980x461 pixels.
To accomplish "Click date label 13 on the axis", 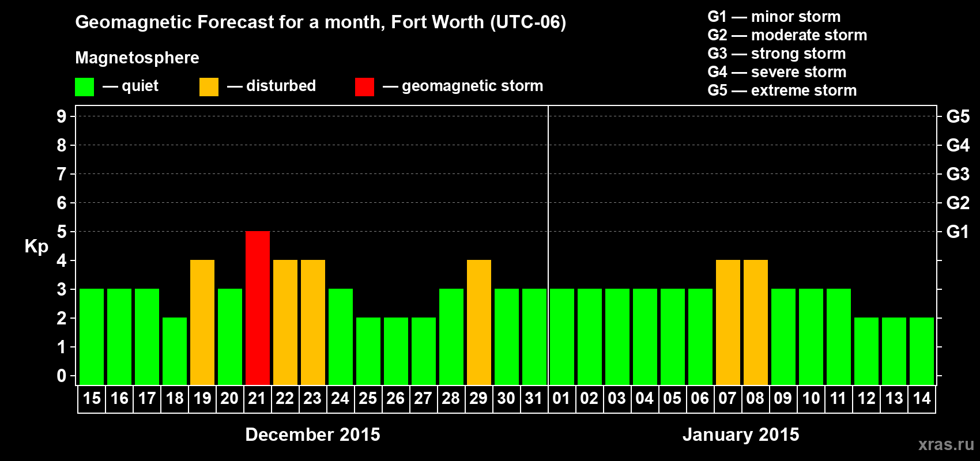I will [894, 399].
